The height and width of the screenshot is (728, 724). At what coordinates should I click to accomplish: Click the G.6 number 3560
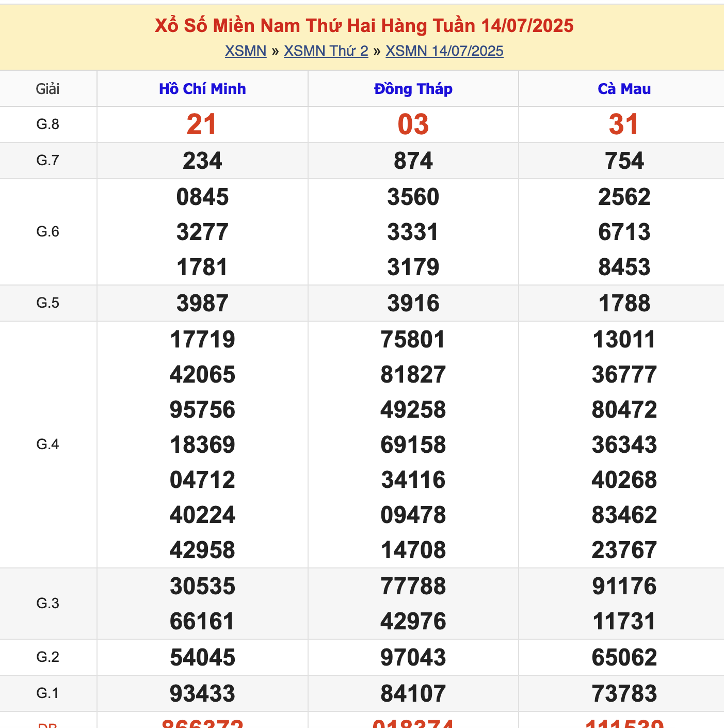tap(413, 197)
